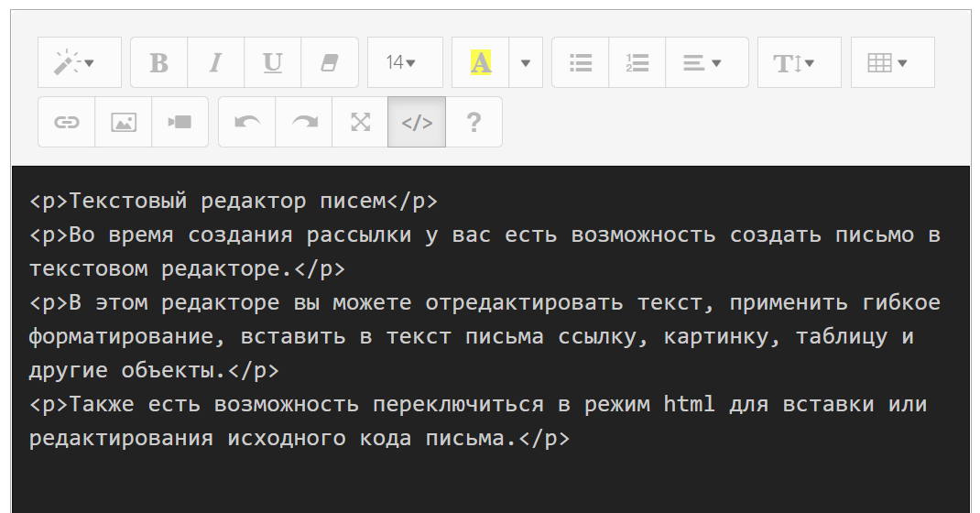Toggle italic formatting

(x=215, y=62)
